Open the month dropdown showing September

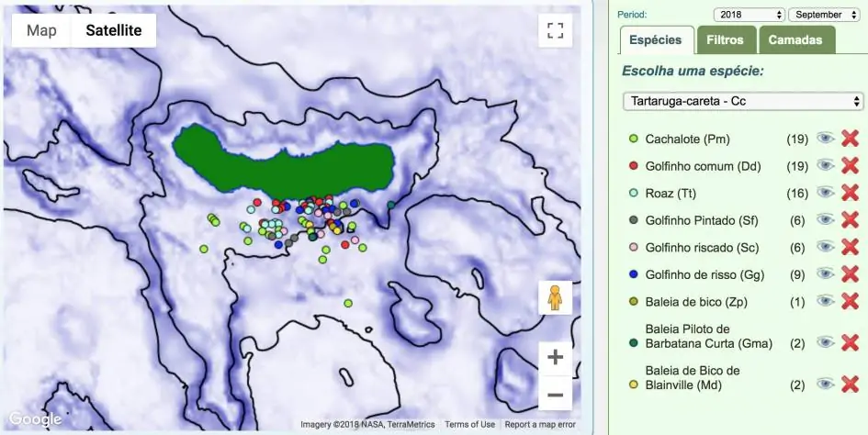[x=826, y=15]
